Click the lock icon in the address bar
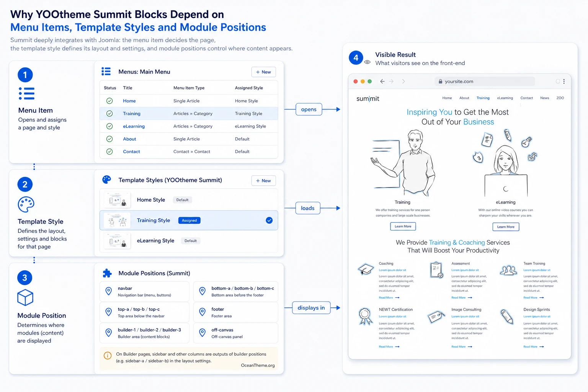Image resolution: width=588 pixels, height=392 pixels. [x=440, y=82]
